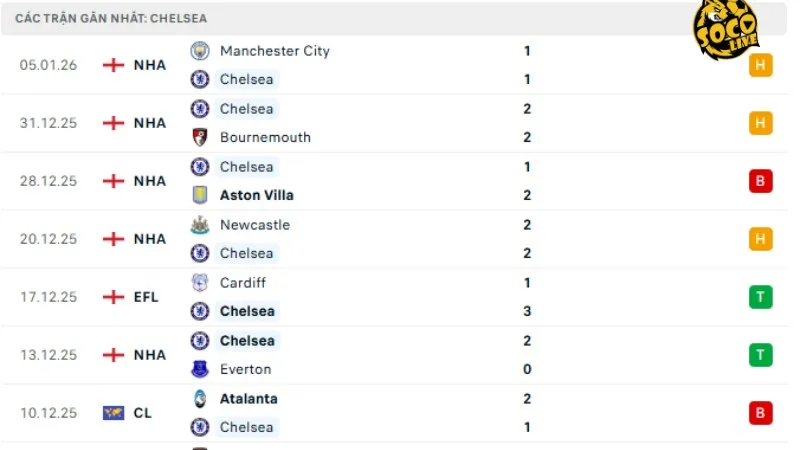Click the Cardiff club crest icon
Screen dimensions: 800x450
coord(200,283)
